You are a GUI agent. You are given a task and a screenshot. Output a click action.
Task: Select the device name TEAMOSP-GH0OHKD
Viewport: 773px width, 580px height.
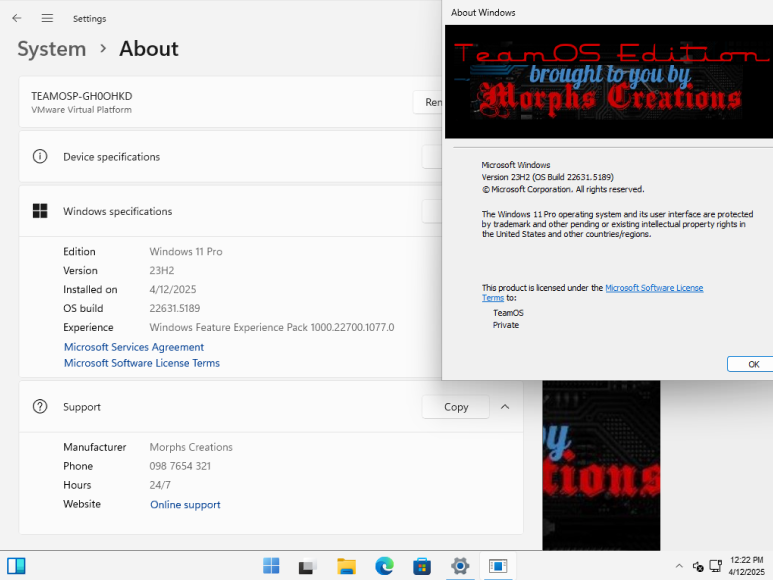pyautogui.click(x=82, y=96)
